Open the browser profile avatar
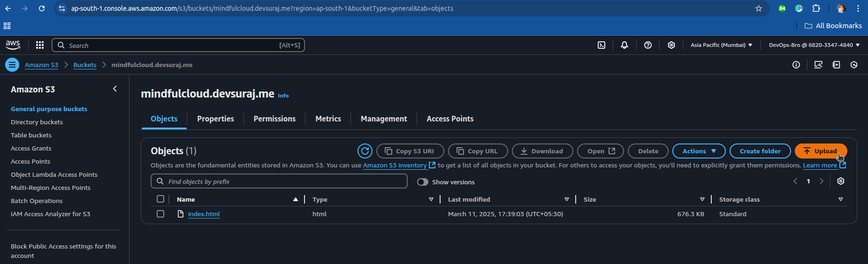The height and width of the screenshot is (264, 868). pyautogui.click(x=841, y=8)
